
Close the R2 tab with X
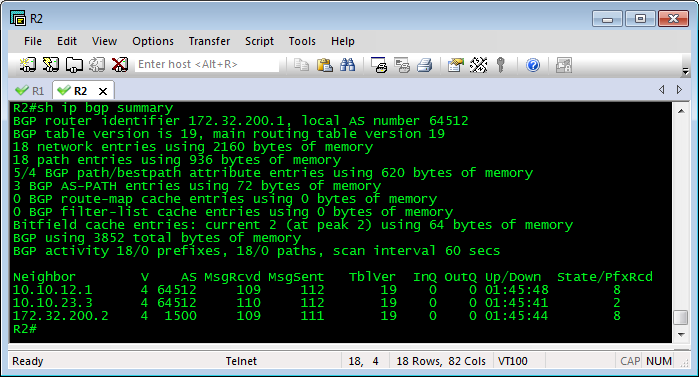[x=103, y=91]
